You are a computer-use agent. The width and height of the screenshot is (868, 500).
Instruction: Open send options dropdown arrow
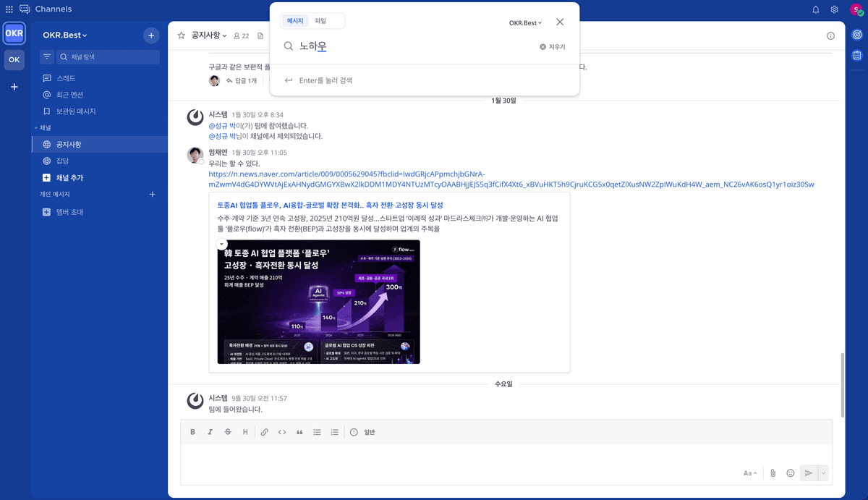coord(823,473)
